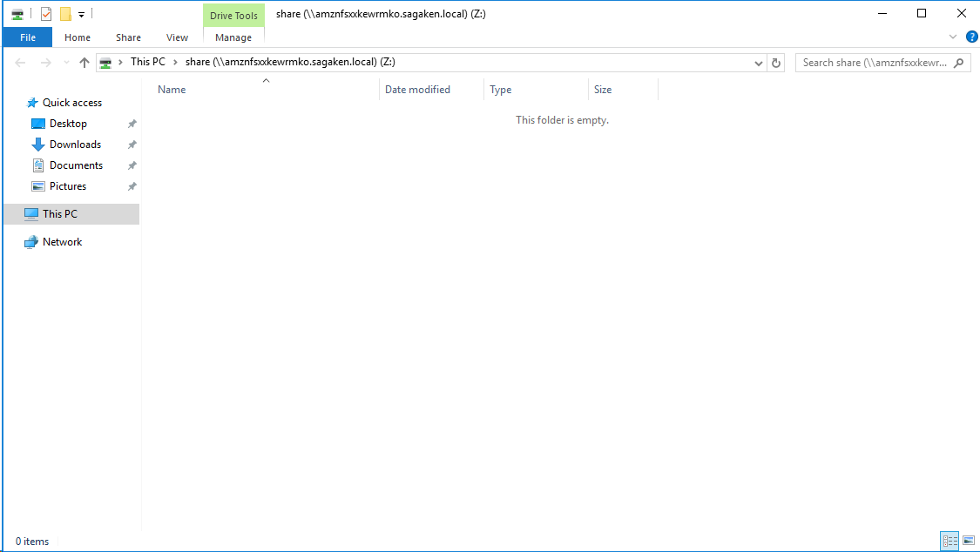This screenshot has width=980, height=552.
Task: Sort by the Name column header
Action: pyautogui.click(x=266, y=90)
